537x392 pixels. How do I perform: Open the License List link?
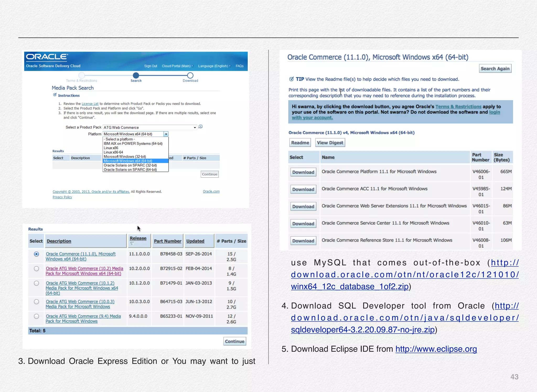90,104
